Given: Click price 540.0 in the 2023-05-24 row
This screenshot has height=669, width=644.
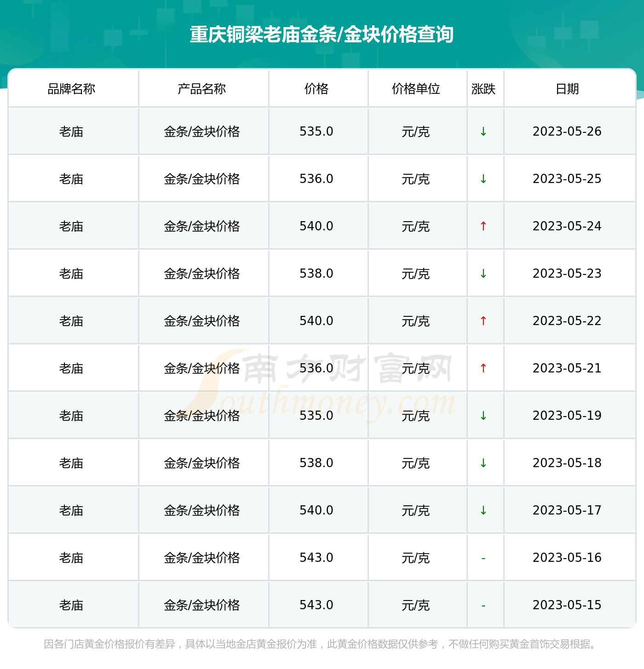Looking at the screenshot, I should point(316,226).
